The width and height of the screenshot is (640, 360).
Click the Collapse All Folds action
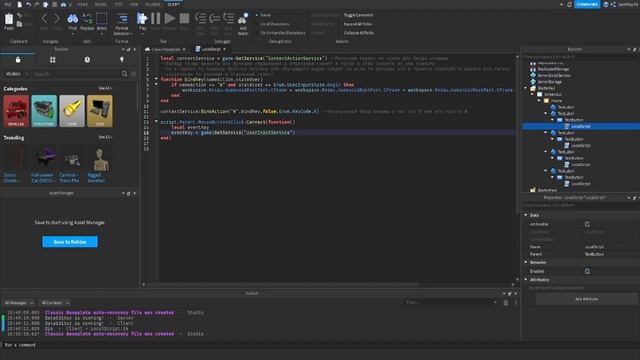pos(359,33)
